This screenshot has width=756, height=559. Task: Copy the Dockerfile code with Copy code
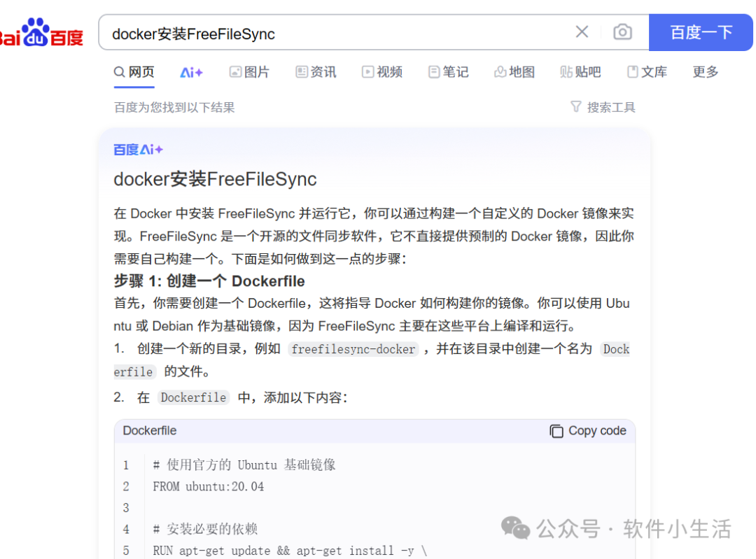coord(588,431)
